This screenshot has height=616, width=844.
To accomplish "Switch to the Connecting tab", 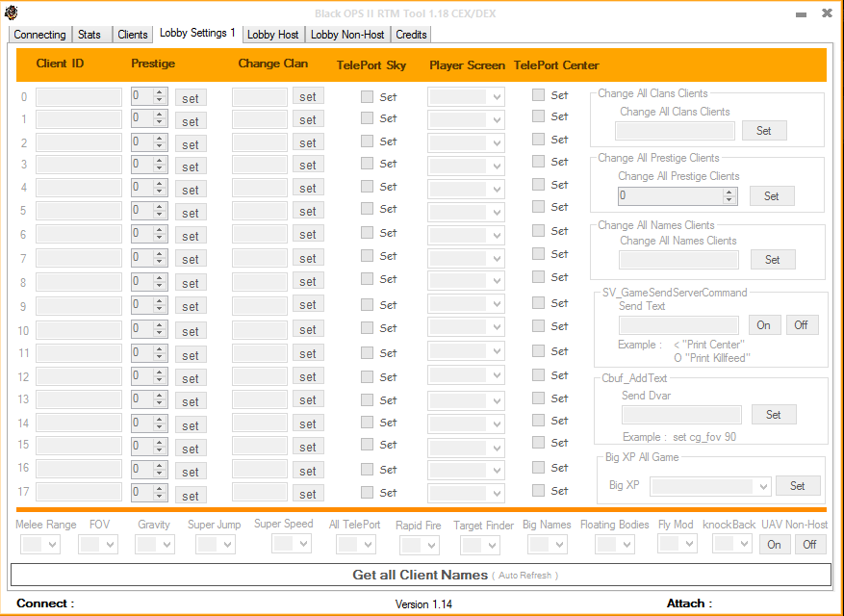I will [x=39, y=35].
